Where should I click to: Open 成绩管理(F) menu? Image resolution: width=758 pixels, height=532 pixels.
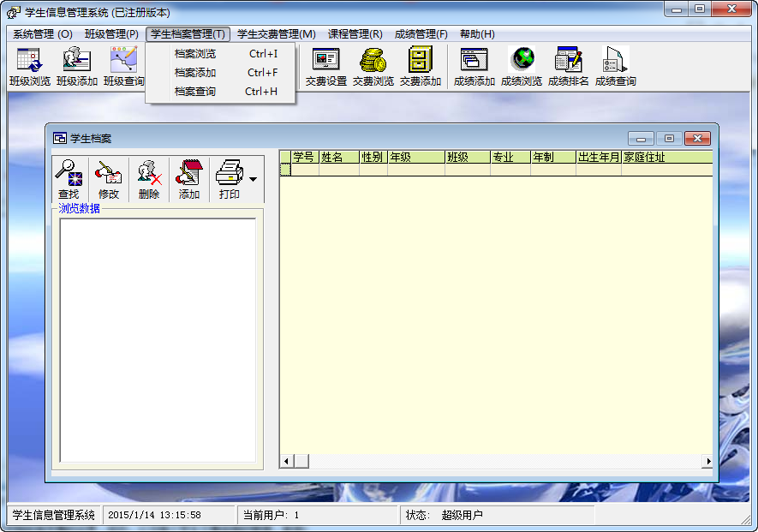click(421, 34)
